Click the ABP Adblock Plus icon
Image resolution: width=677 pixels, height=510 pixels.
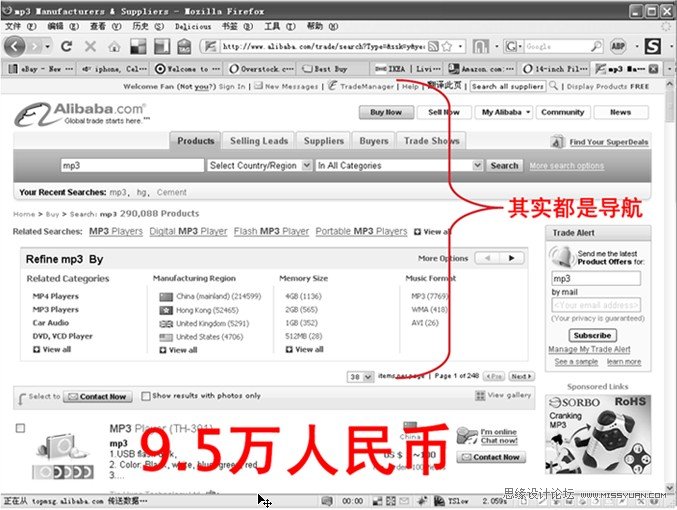point(618,46)
